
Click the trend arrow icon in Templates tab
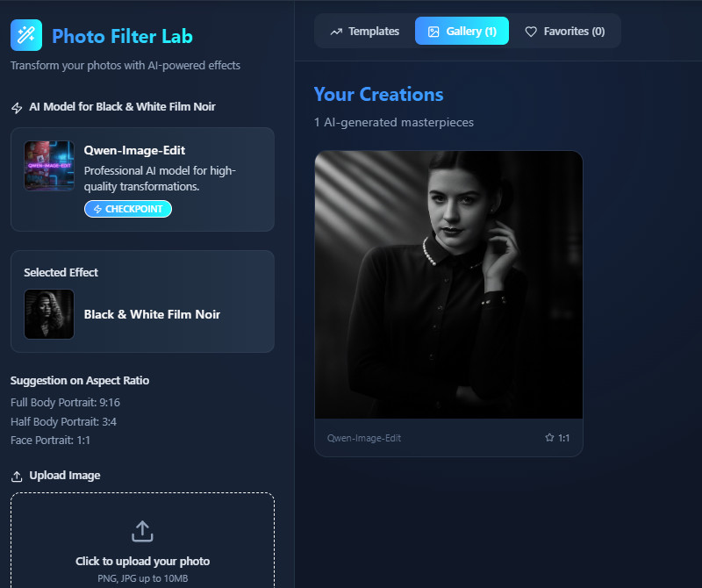pyautogui.click(x=336, y=32)
